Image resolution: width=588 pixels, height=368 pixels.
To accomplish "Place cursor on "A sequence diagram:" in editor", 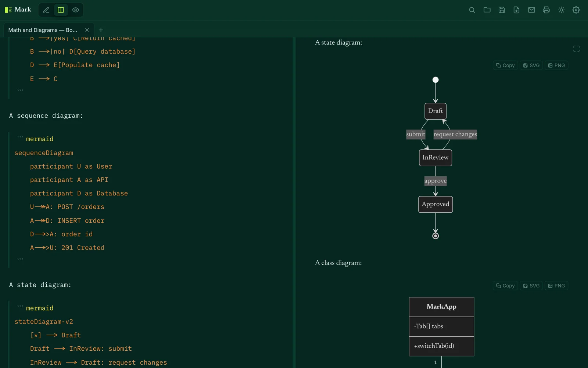I will 46,116.
